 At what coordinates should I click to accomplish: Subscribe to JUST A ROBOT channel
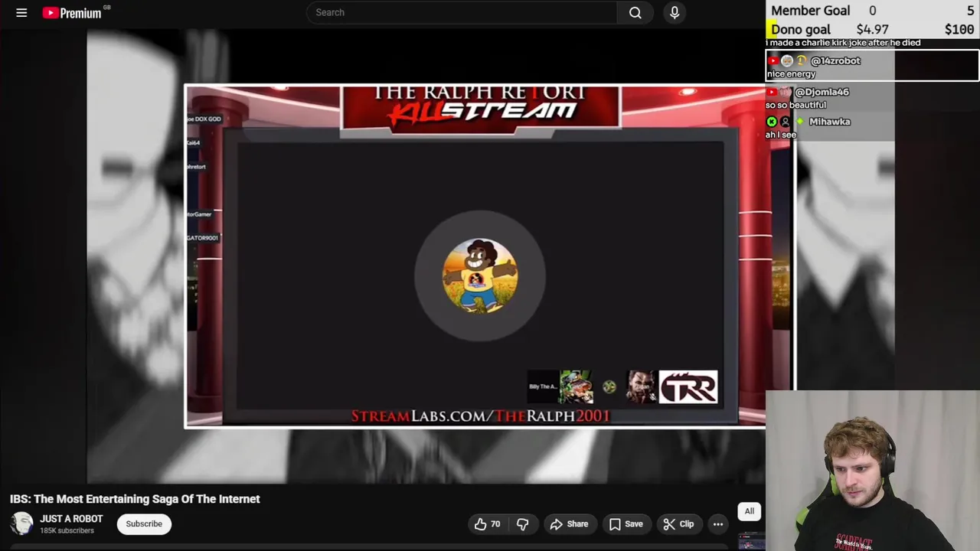[x=144, y=524]
